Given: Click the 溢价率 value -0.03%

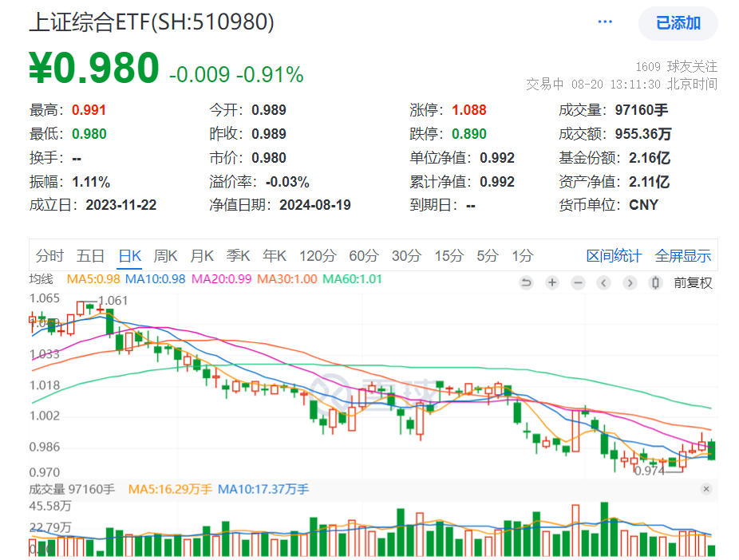Looking at the screenshot, I should pos(287,182).
